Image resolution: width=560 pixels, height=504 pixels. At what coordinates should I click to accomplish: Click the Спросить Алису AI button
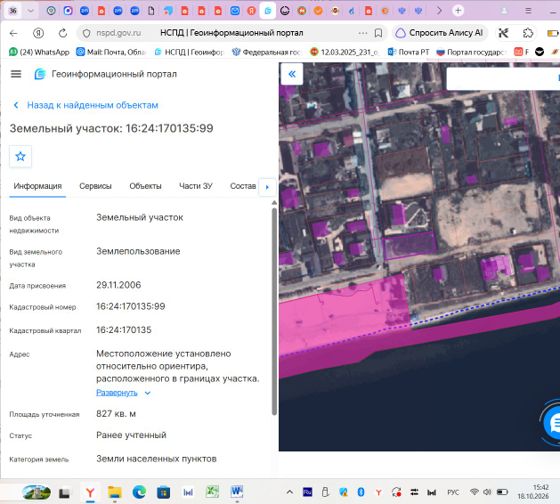point(440,33)
